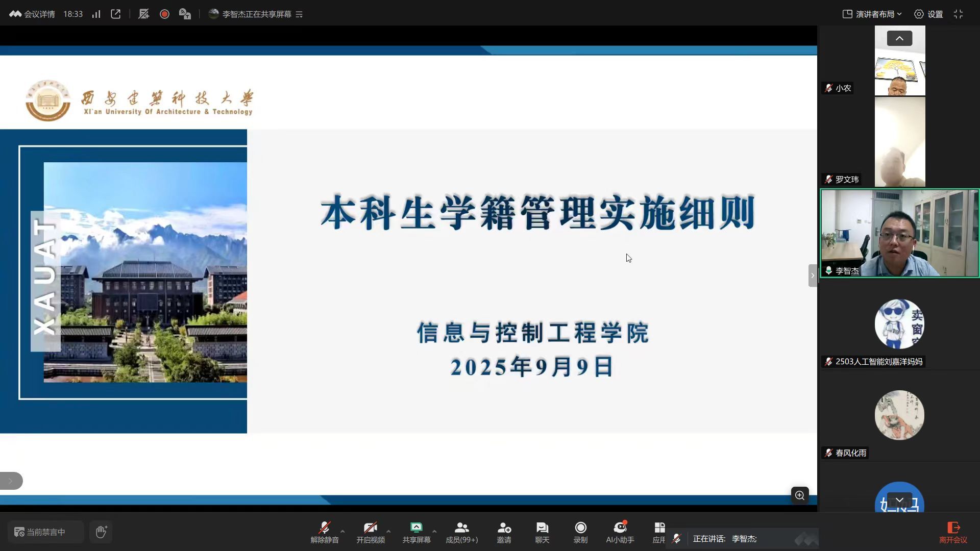Click the live transcription icon in top bar
Screen dimensions: 980x551
pyautogui.click(x=185, y=14)
